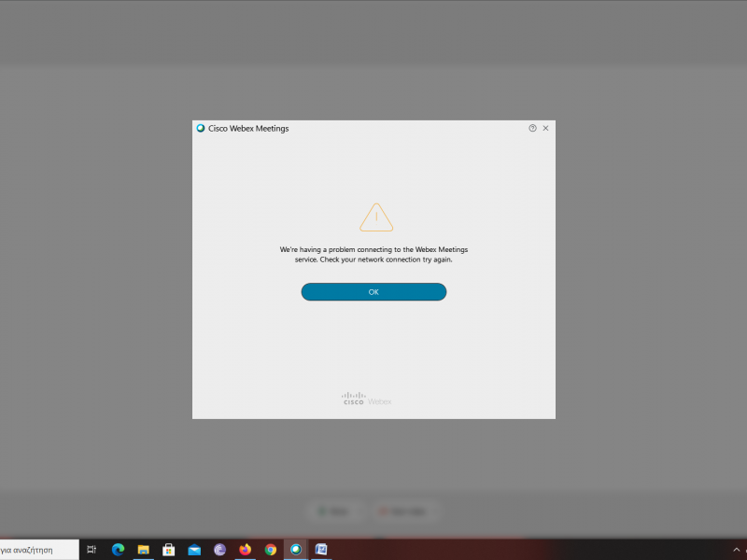Click the red-dot button behind the dialog
This screenshot has width=747, height=560.
[x=403, y=511]
